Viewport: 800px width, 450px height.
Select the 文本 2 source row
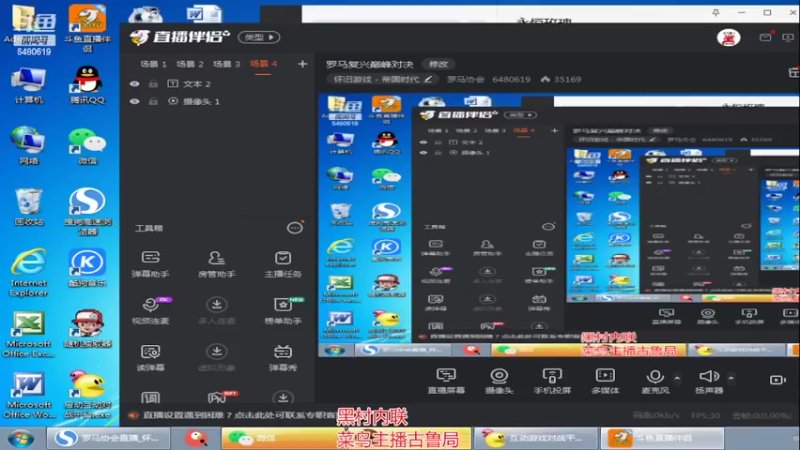pos(217,84)
